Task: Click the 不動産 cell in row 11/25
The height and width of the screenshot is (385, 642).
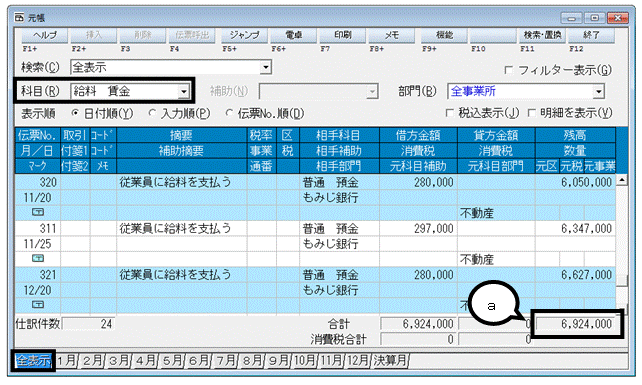Action: [496, 259]
